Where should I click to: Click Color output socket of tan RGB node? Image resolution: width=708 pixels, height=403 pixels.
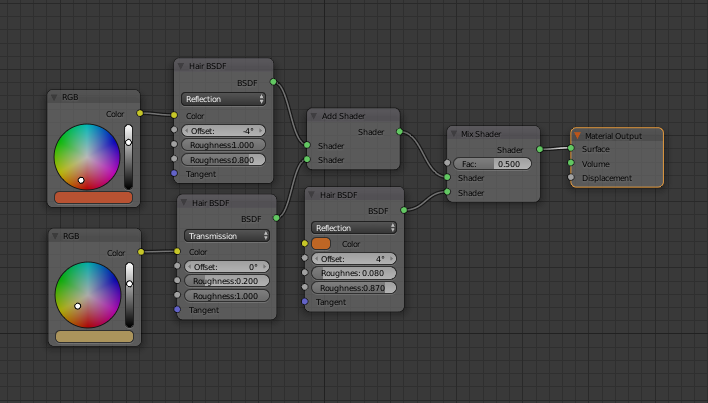tap(140, 252)
